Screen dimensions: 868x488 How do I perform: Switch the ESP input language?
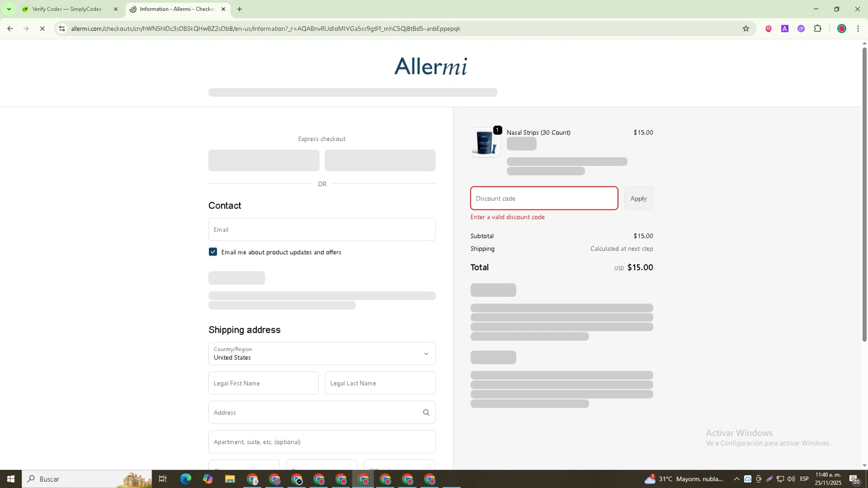[804, 479]
